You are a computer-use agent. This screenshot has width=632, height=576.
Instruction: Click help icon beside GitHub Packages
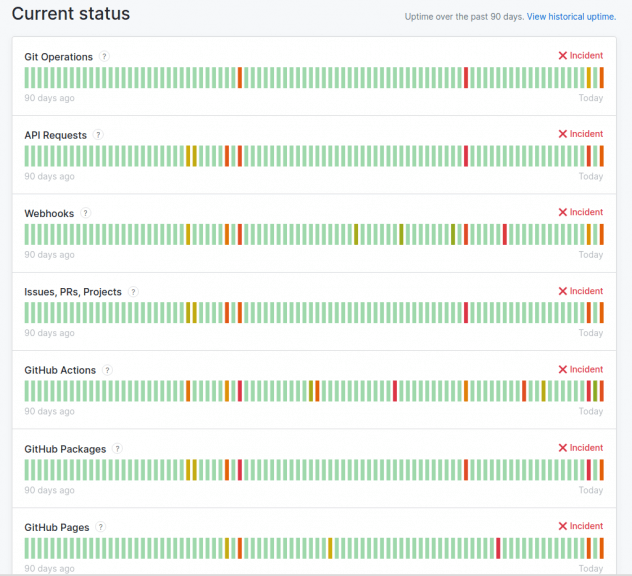(117, 448)
